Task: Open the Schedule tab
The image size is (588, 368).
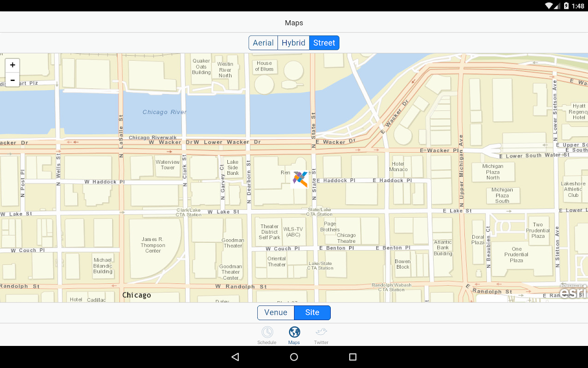Action: 267,335
